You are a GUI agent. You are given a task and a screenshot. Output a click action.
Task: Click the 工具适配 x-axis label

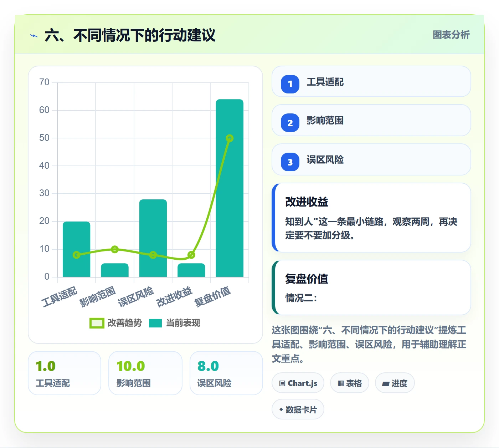(x=60, y=296)
